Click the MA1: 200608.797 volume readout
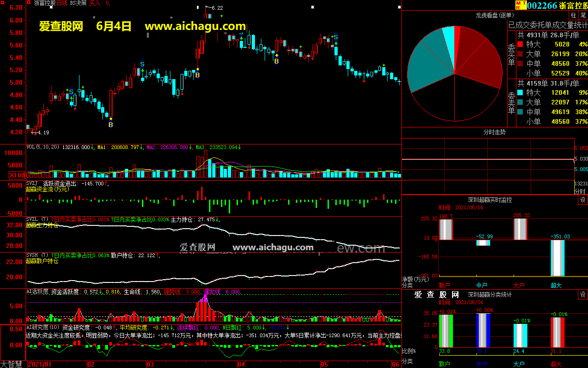 pos(118,147)
